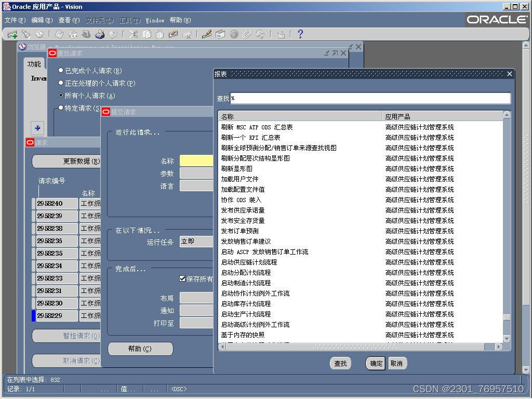Click the Print toolbar icon
The image size is (532, 399).
click(x=100, y=34)
